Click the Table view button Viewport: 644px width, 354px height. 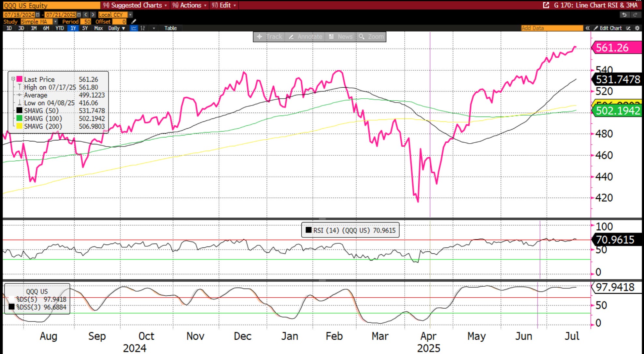(x=170, y=28)
